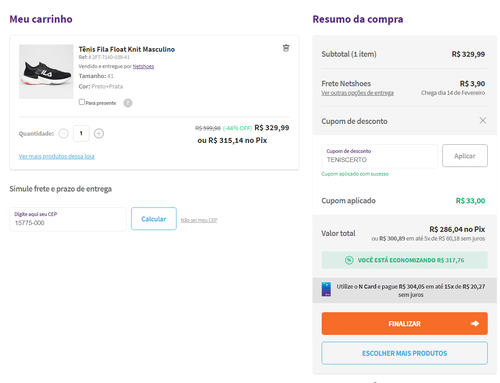Viewport: 500px width, 383px height.
Task: Increase the quantity with the plus button
Action: coord(99,134)
